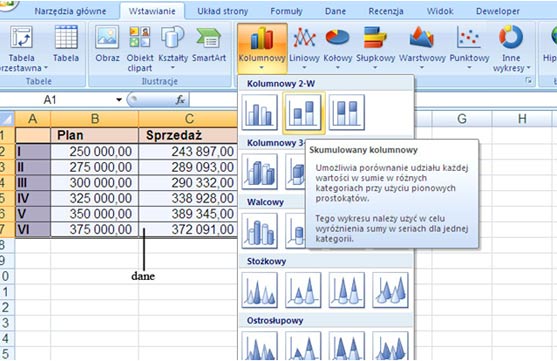Insert Tabela przestawna pivot table
This screenshot has width=557, height=361.
coord(22,48)
